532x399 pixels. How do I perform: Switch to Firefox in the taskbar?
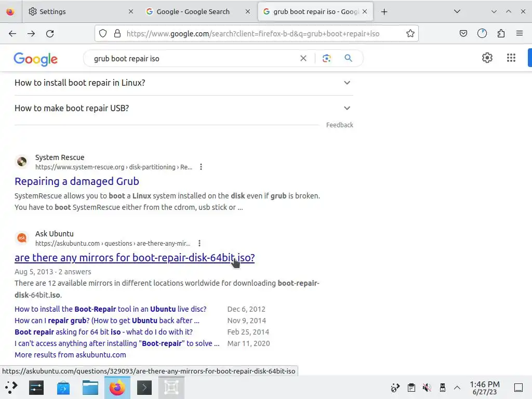(x=117, y=388)
